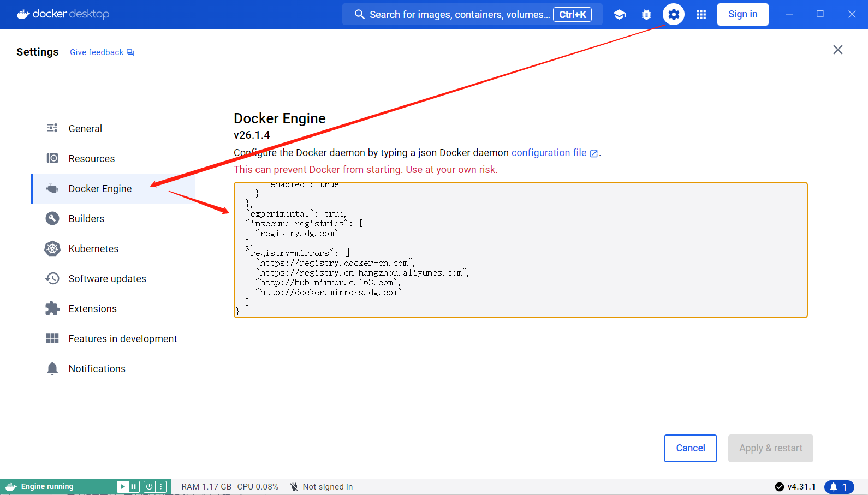
Task: Click the engine start play button
Action: 123,486
